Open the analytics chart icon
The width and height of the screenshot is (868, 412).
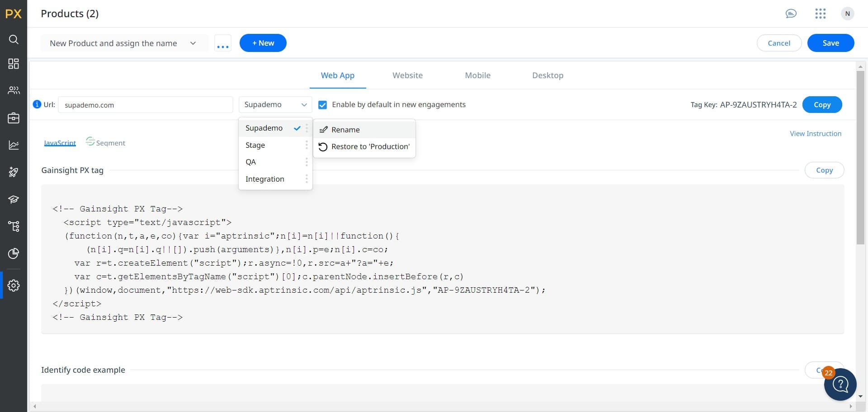(14, 145)
